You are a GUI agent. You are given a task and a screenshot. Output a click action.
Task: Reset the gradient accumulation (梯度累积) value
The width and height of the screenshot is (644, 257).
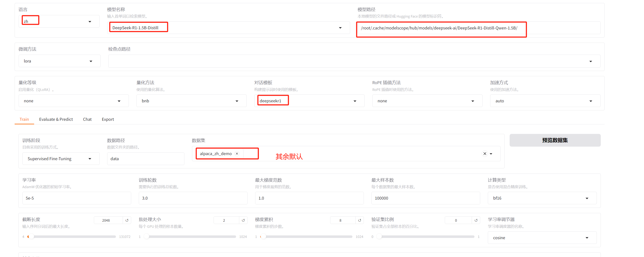(x=359, y=220)
